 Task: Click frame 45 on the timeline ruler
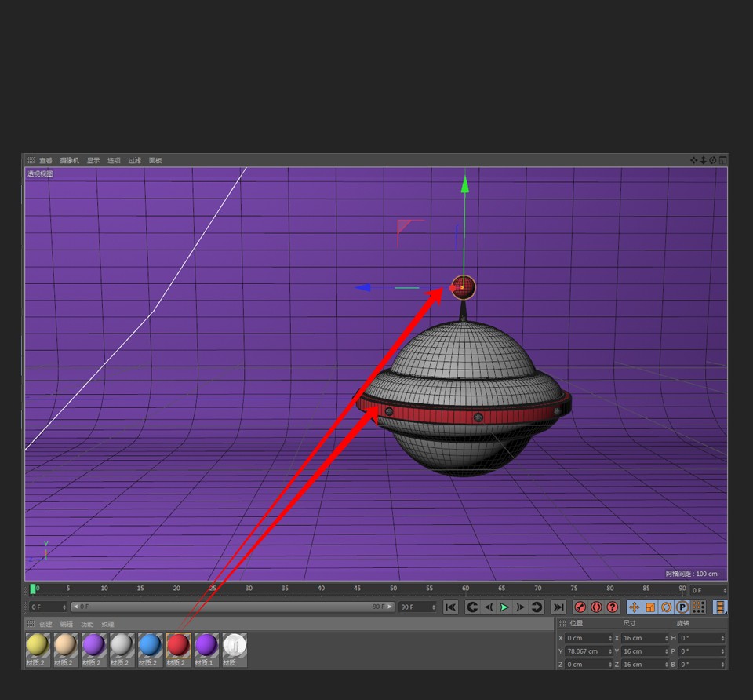coord(358,589)
